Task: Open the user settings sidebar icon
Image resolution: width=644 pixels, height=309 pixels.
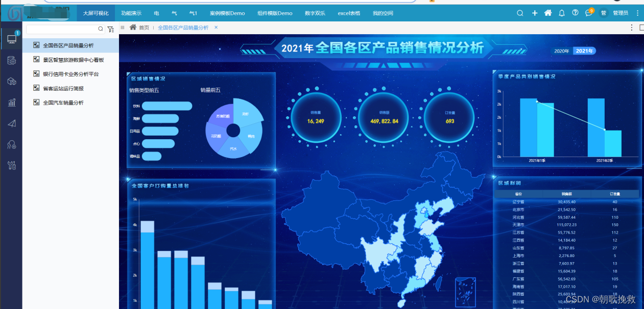Action: pos(11,144)
